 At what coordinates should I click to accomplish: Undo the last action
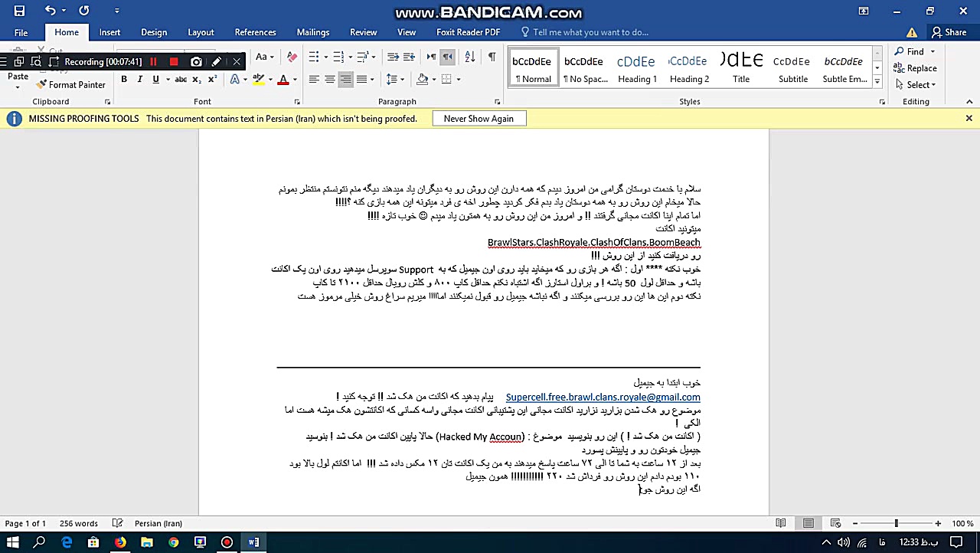pos(50,11)
